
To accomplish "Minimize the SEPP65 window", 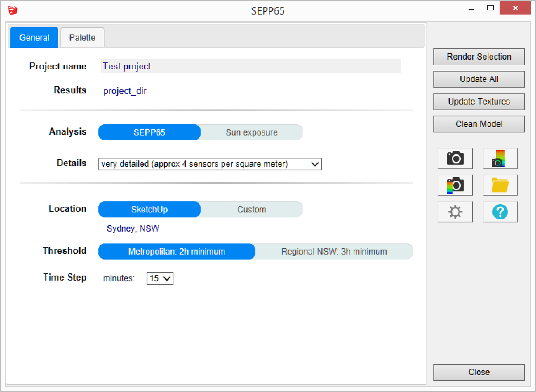I will click(x=472, y=8).
